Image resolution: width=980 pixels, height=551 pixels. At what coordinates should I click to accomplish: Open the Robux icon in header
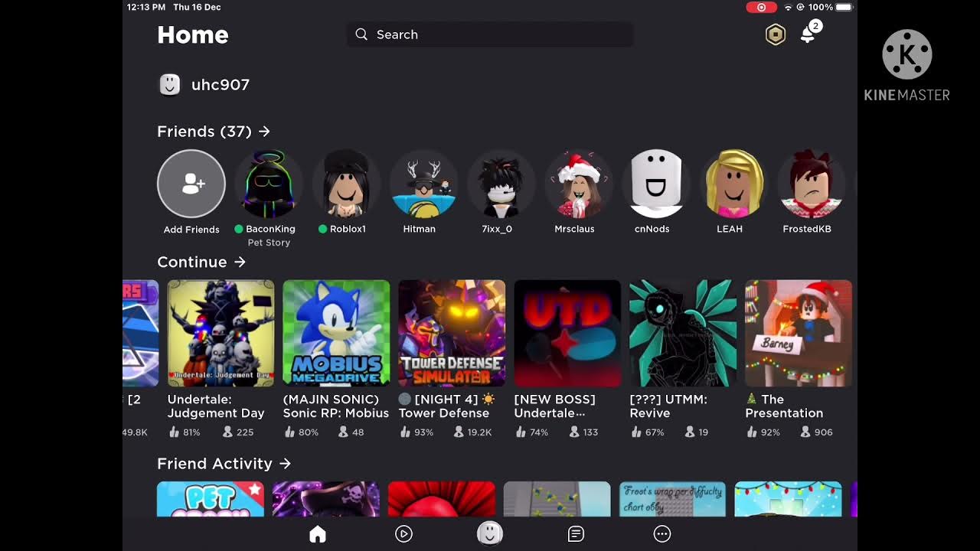coord(776,34)
